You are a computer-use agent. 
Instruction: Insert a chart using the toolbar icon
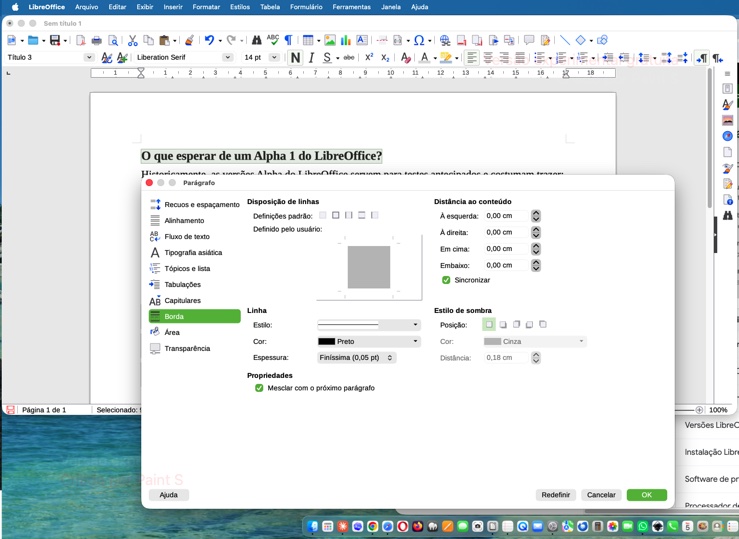click(x=346, y=41)
